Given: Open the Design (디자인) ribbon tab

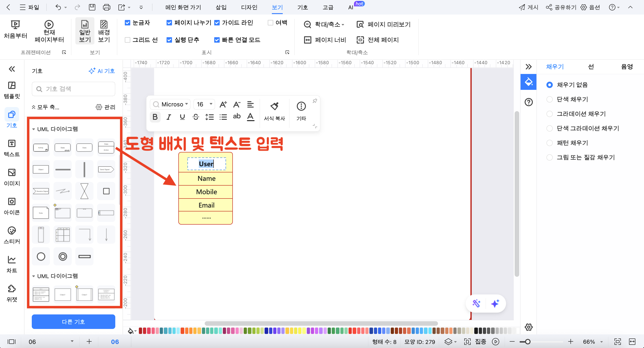Looking at the screenshot, I should (249, 7).
